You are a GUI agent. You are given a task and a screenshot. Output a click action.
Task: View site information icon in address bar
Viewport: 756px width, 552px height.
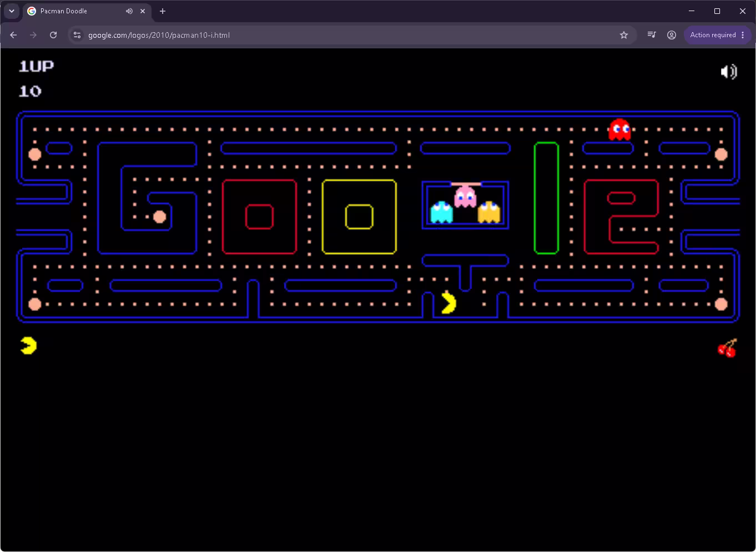(x=77, y=35)
